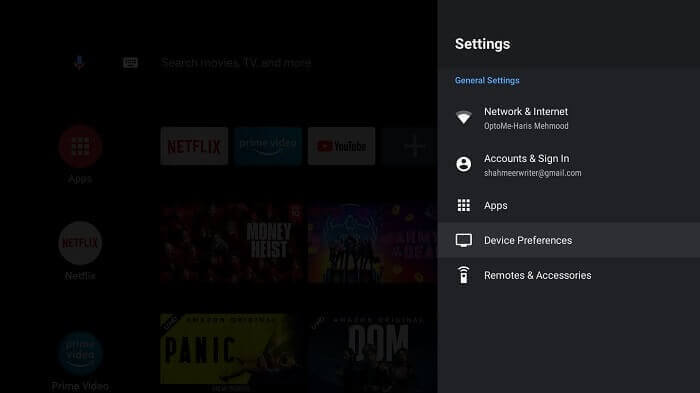Open the Money Heist thumbnail
700x393 pixels.
tap(232, 243)
